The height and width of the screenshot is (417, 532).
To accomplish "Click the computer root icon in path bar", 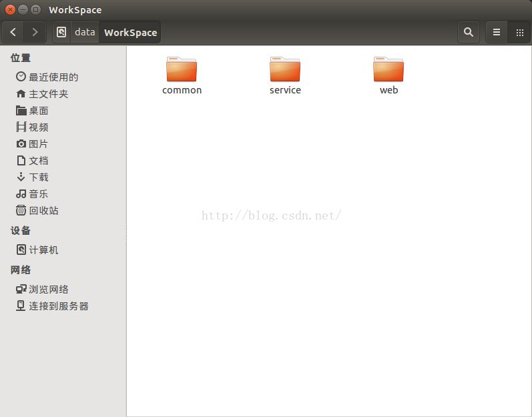I will pos(61,32).
